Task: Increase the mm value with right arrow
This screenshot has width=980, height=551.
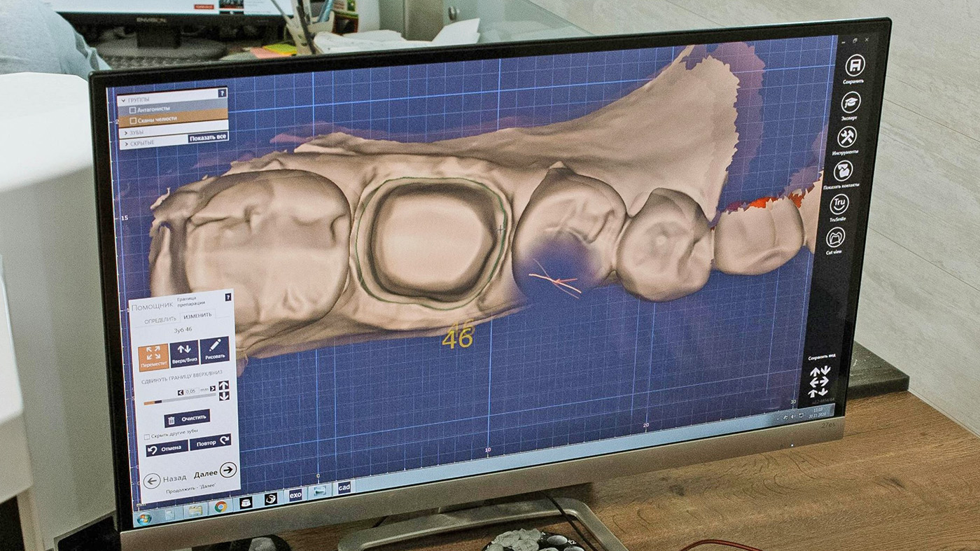Action: (x=212, y=389)
